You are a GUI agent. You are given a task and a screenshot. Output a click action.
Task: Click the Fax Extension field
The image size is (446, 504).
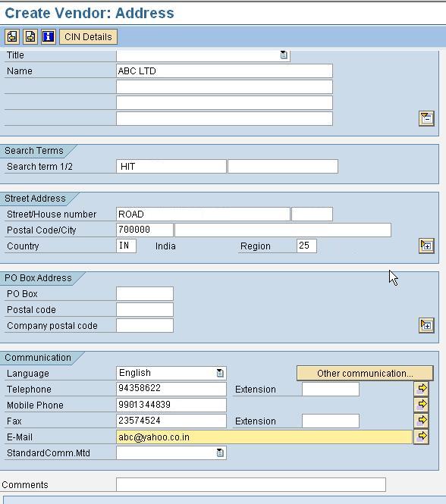[x=331, y=421]
